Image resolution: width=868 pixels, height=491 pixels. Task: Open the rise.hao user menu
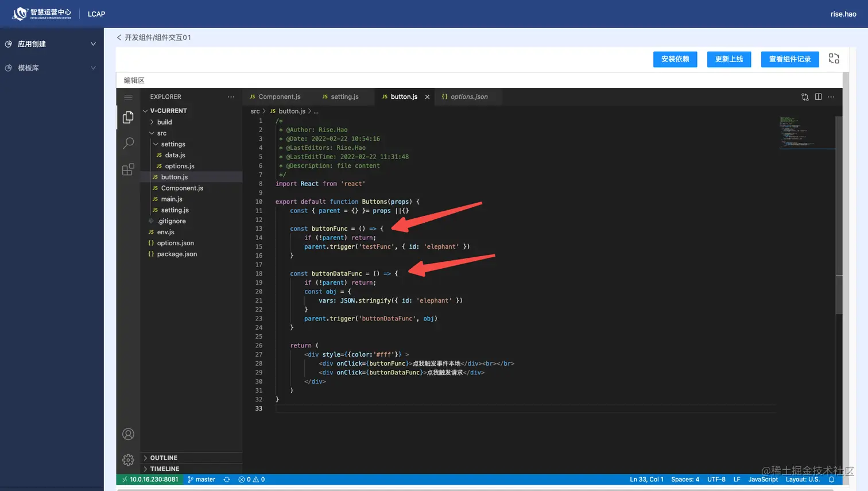click(x=843, y=14)
